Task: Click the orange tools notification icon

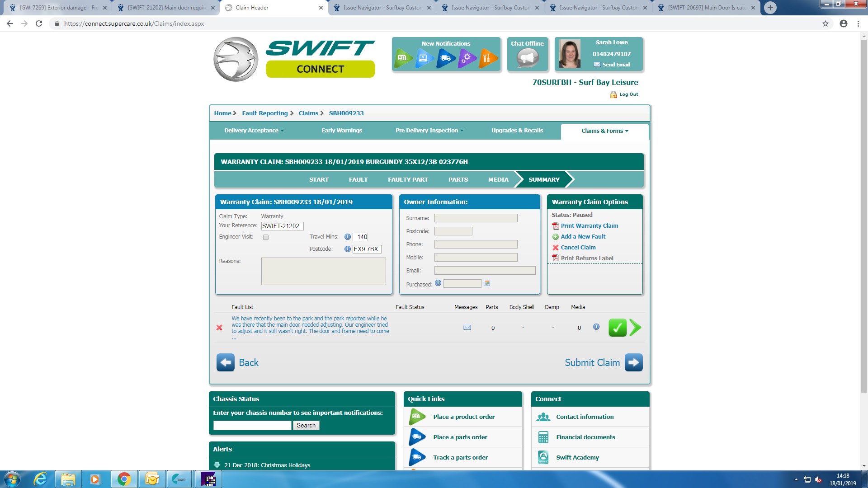Action: [x=487, y=58]
